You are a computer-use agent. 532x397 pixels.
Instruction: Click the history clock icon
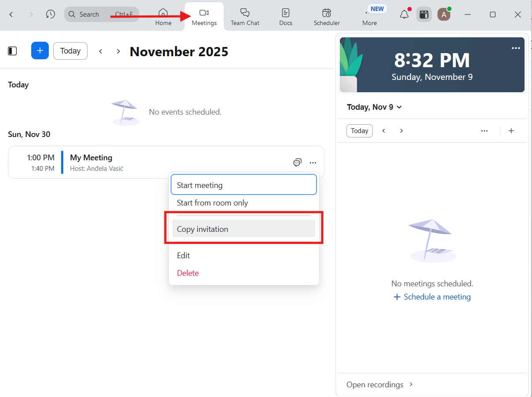50,14
